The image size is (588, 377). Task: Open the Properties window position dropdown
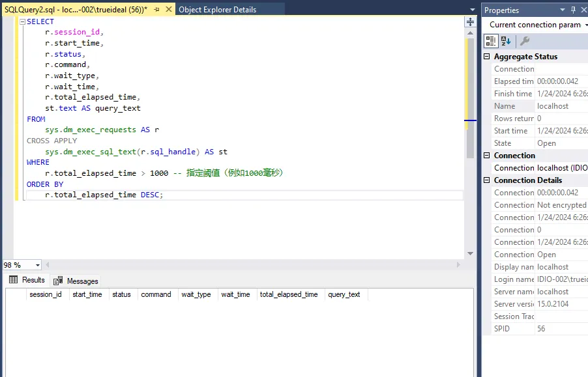[x=562, y=10]
